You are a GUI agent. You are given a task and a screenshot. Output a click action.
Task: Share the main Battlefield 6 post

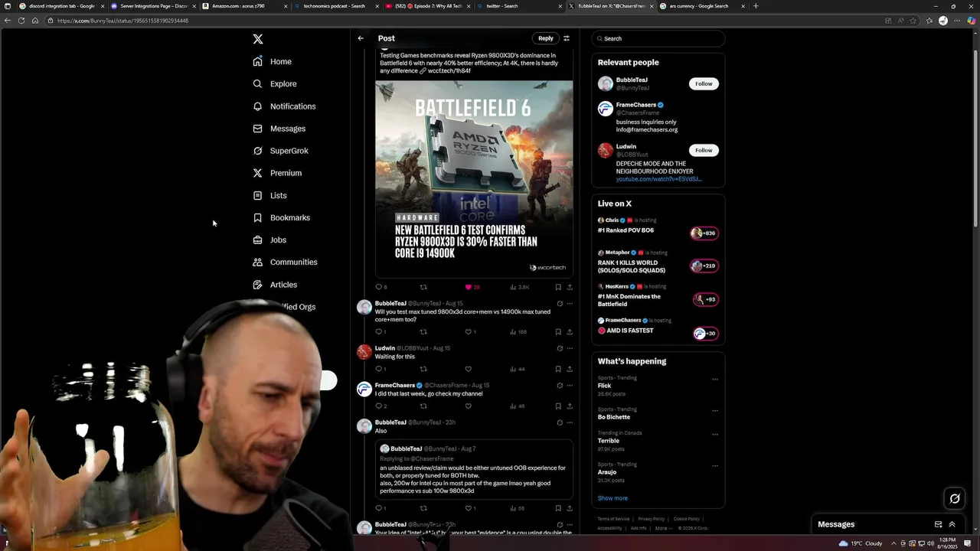point(569,287)
